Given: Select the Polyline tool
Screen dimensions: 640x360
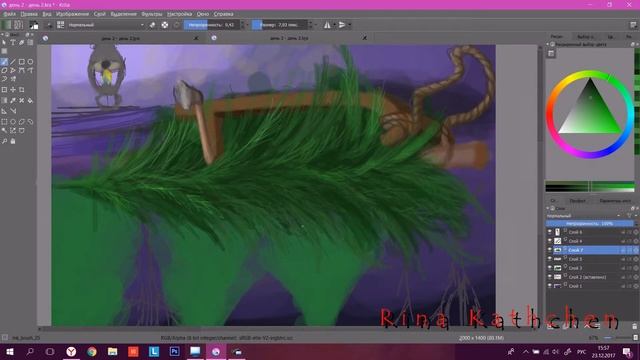Looking at the screenshot, I should pos(13,71).
